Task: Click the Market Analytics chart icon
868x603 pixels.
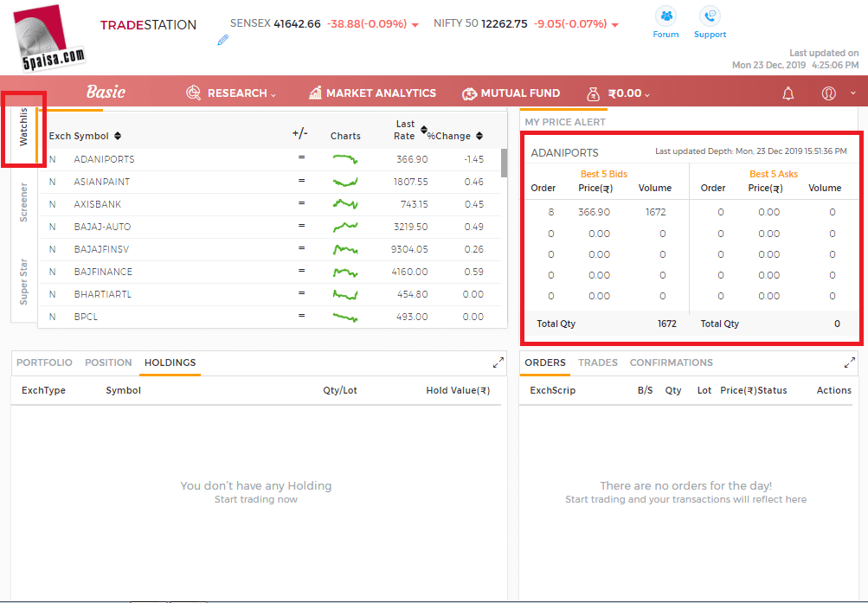Action: pyautogui.click(x=315, y=93)
